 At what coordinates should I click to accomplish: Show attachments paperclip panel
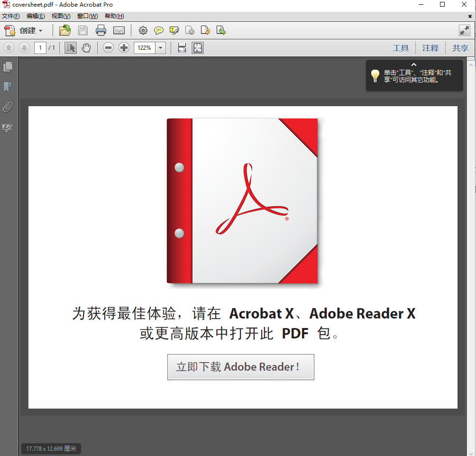coord(8,107)
